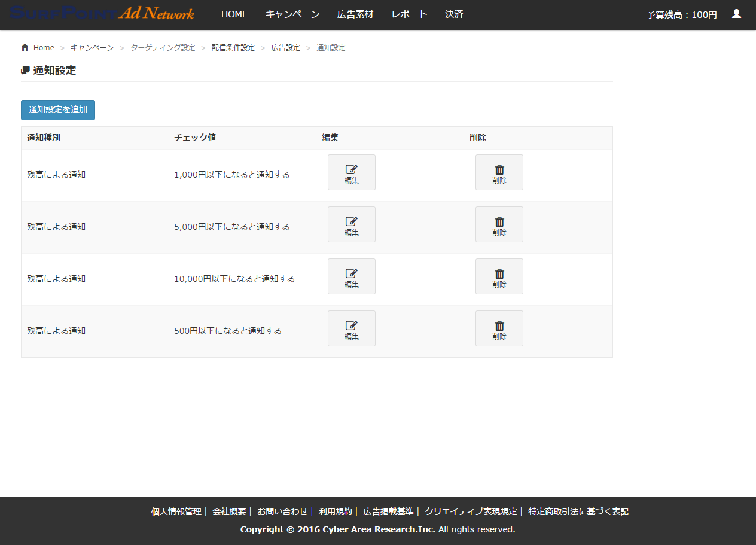Go to ターゲティング設定 breadcrumb link
Screen dimensions: 756x545
tap(163, 48)
